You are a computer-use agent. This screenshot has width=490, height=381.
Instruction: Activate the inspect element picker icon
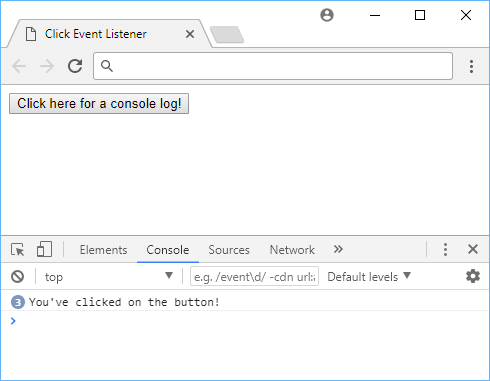(18, 250)
